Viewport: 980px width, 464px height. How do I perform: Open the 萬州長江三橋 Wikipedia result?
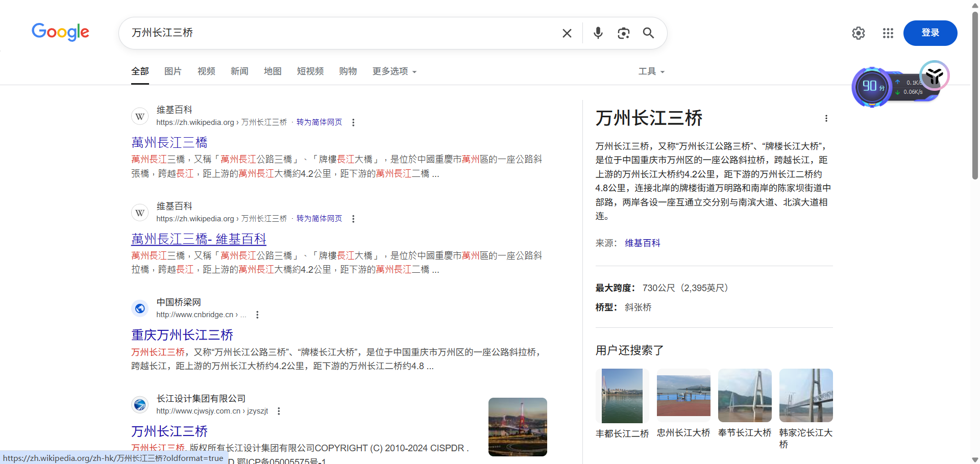[x=169, y=142]
